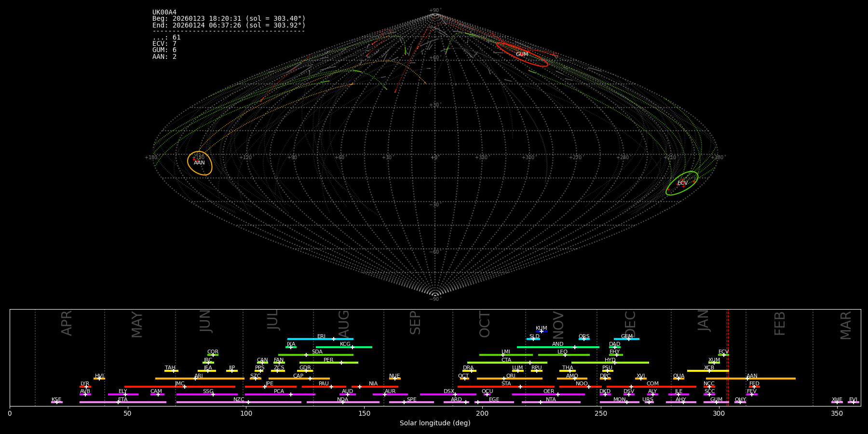Click the PER shower bar in the timeline
This screenshot has height=434, width=868.
[x=329, y=363]
